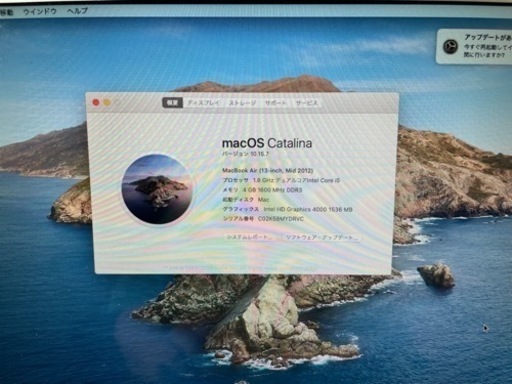Click the ソフトウェア・アップデート button
This screenshot has width=512, height=384.
click(321, 238)
